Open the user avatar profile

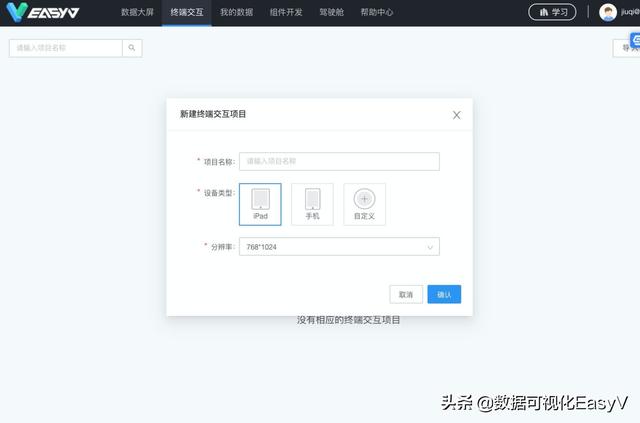coord(607,12)
